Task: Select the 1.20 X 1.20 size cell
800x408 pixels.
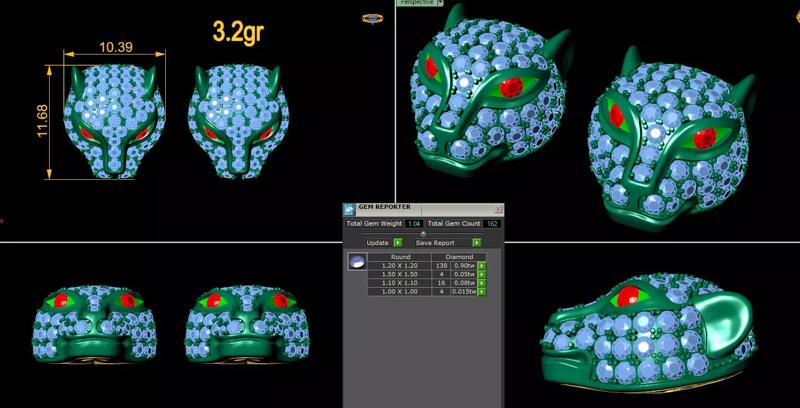Action: (x=401, y=266)
